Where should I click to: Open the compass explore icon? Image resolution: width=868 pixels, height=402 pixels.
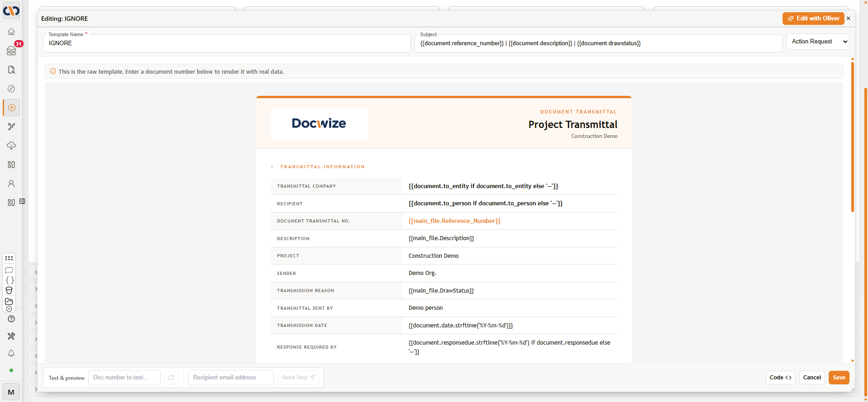pyautogui.click(x=11, y=89)
